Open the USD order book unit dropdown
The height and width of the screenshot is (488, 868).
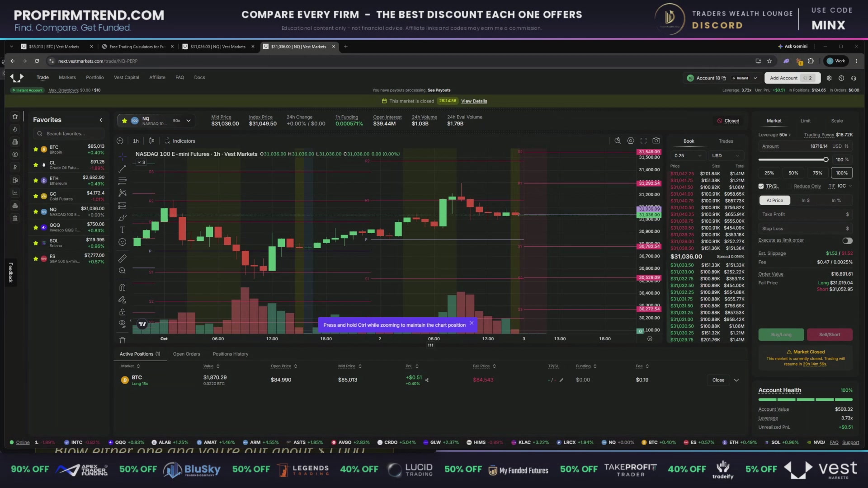726,155
